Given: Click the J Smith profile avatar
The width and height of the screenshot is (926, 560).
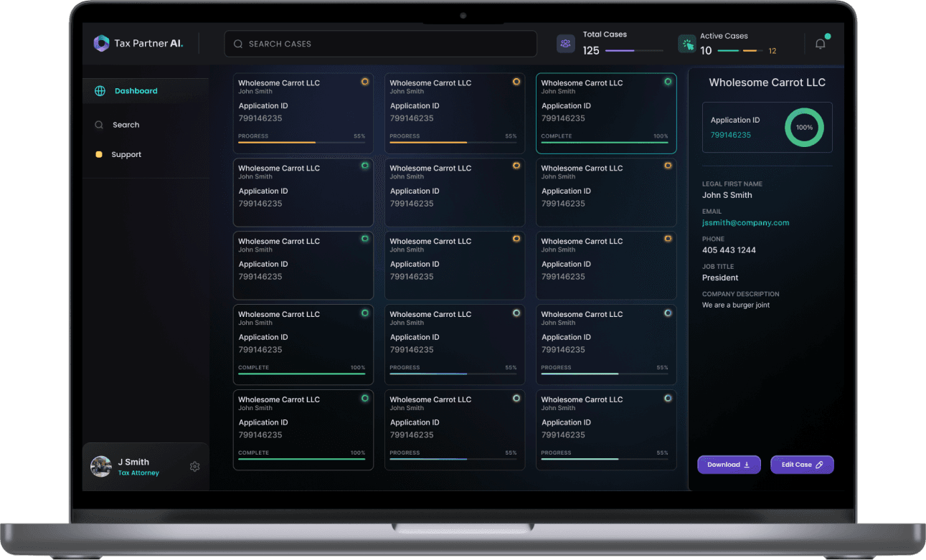Looking at the screenshot, I should (x=100, y=467).
